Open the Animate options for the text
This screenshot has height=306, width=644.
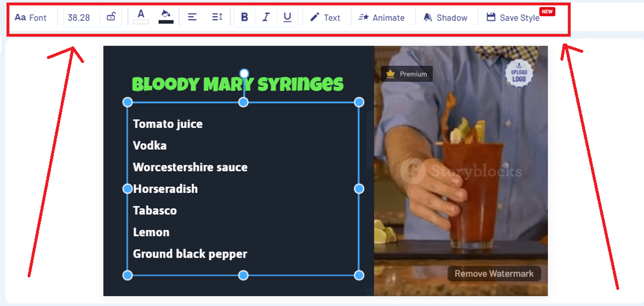pyautogui.click(x=383, y=17)
